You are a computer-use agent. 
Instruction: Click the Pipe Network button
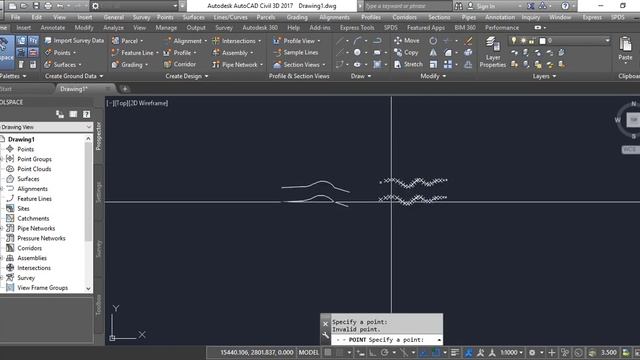tap(238, 64)
